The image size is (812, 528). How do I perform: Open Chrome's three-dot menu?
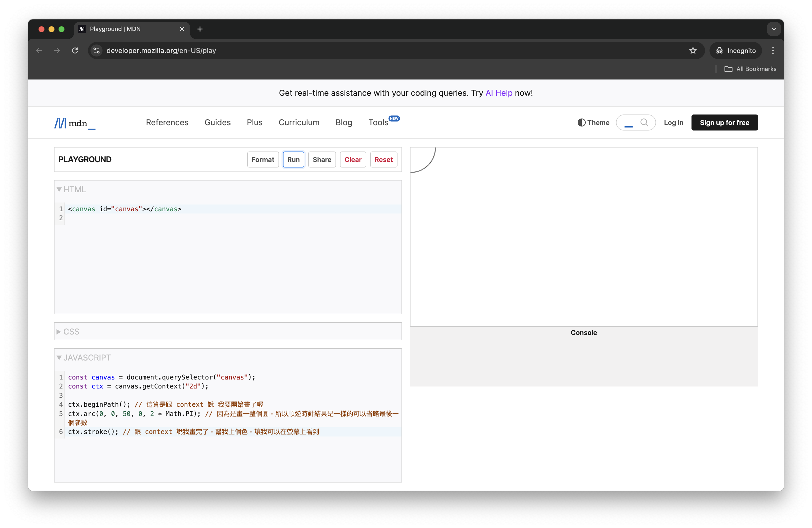[773, 50]
